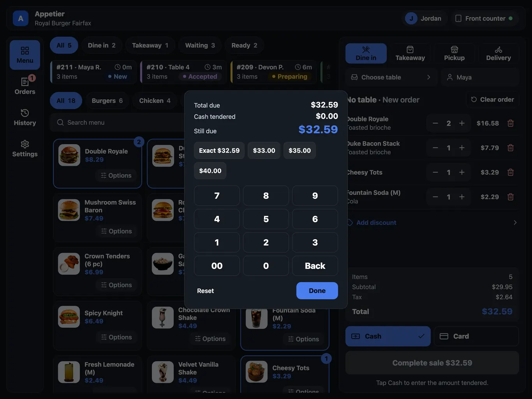Go to the Menu sidebar section

click(25, 55)
